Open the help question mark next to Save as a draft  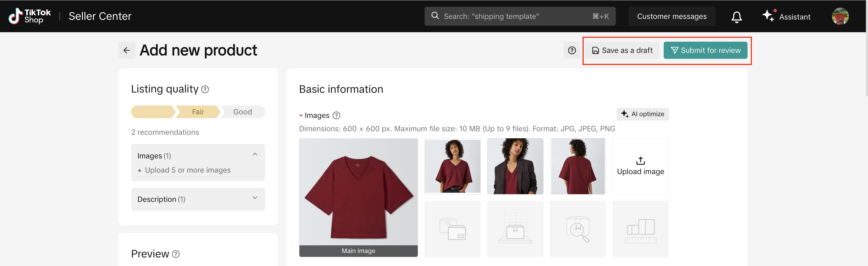pos(572,50)
